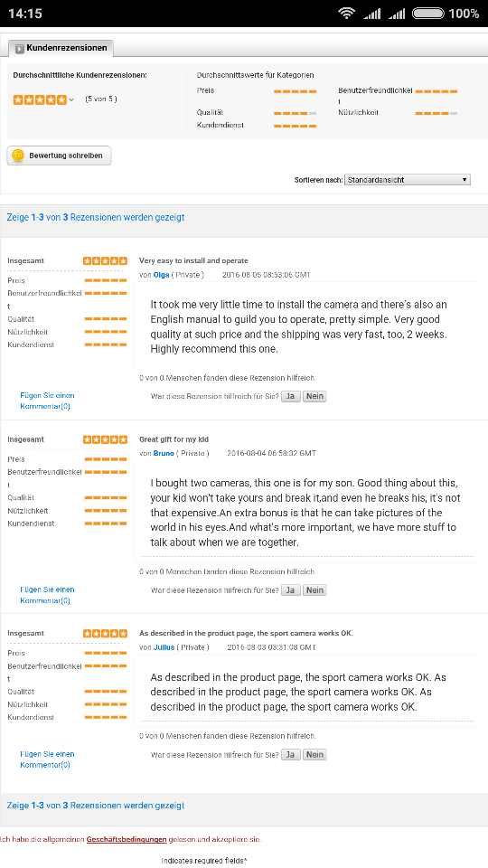488x868 pixels.
Task: Open the Geschäftsbedingungen link
Action: [x=127, y=839]
